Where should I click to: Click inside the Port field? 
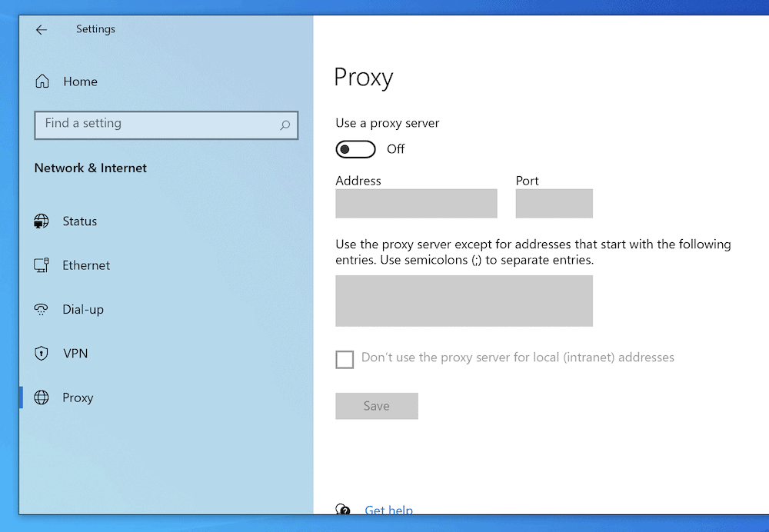click(x=554, y=204)
